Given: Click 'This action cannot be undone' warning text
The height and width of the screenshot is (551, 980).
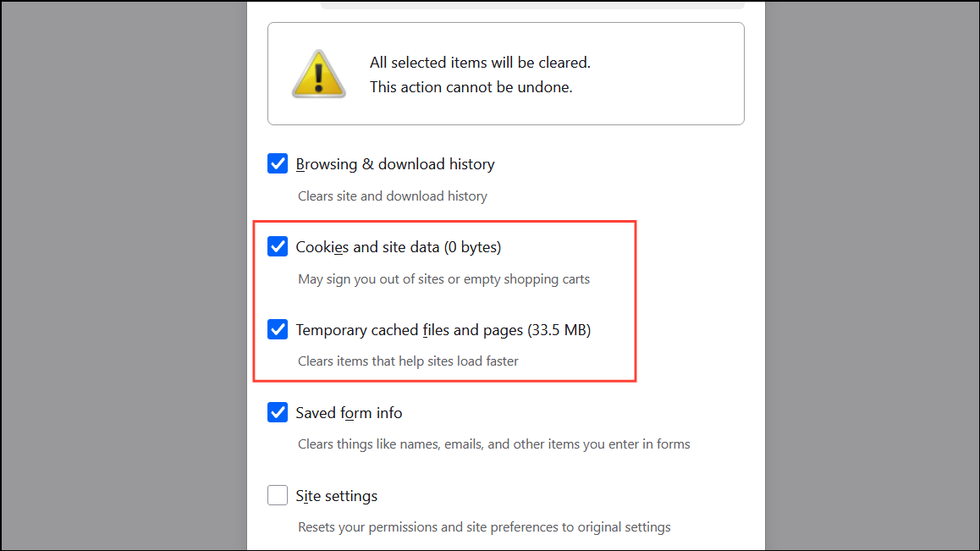Looking at the screenshot, I should tap(471, 87).
